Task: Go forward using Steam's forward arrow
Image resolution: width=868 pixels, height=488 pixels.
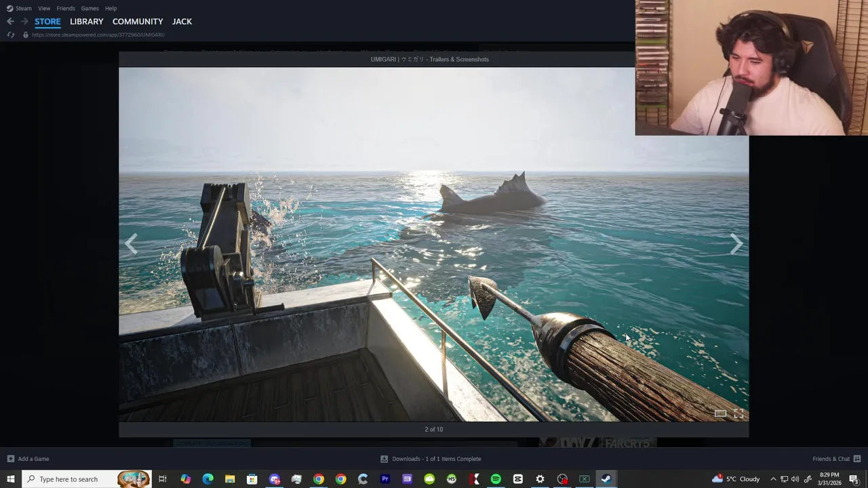Action: 24,22
